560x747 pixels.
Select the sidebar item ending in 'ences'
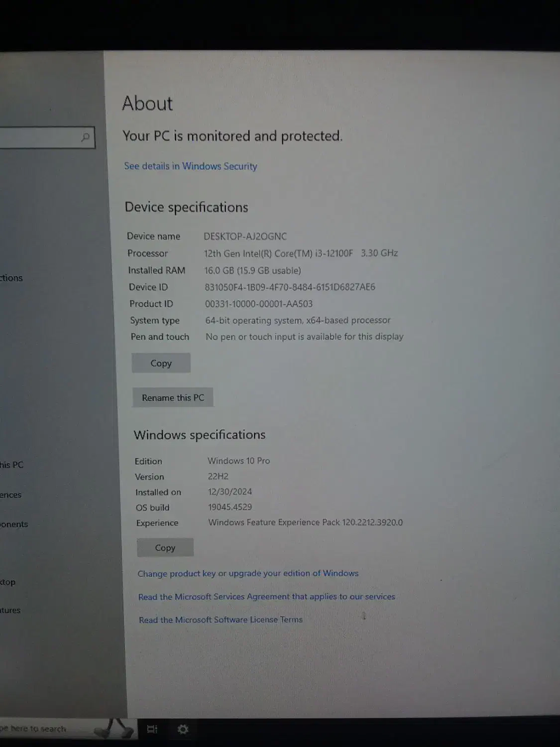(11, 495)
